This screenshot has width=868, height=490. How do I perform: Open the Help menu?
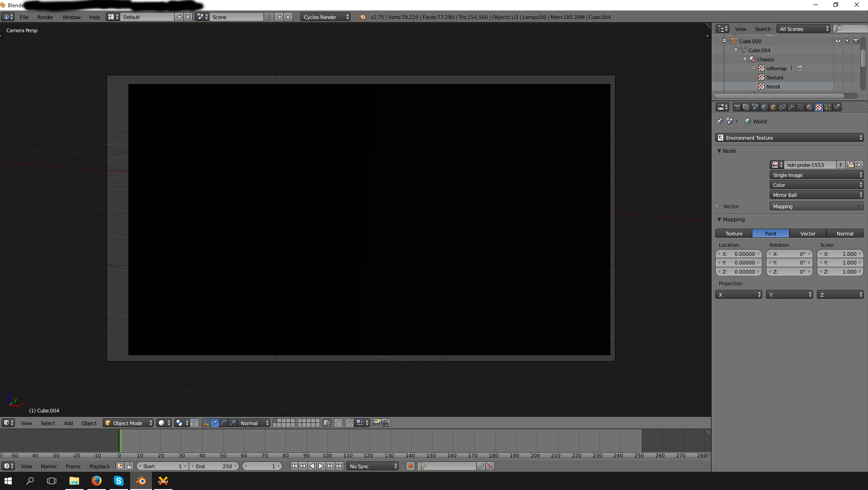[94, 17]
